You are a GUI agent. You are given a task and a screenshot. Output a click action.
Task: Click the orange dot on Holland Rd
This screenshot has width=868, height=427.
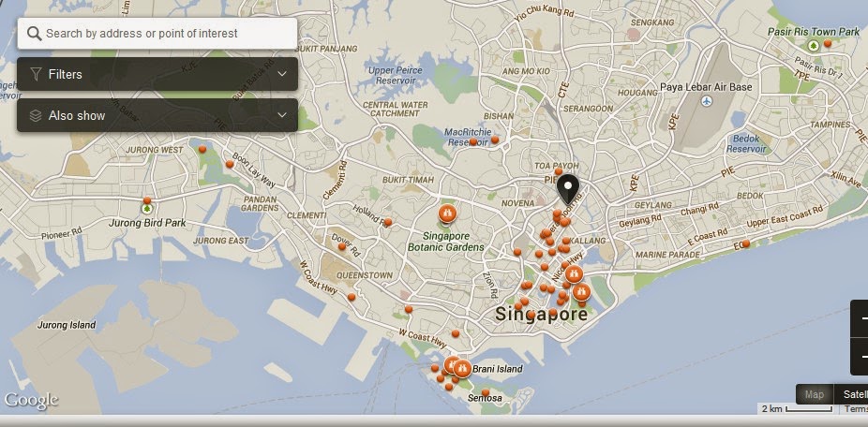pyautogui.click(x=388, y=222)
